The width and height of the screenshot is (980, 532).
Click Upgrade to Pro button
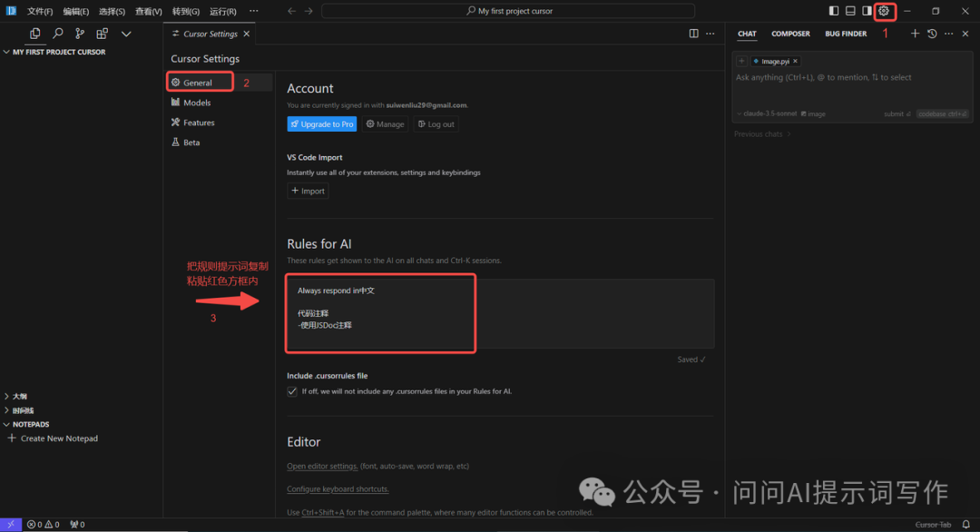(x=322, y=123)
